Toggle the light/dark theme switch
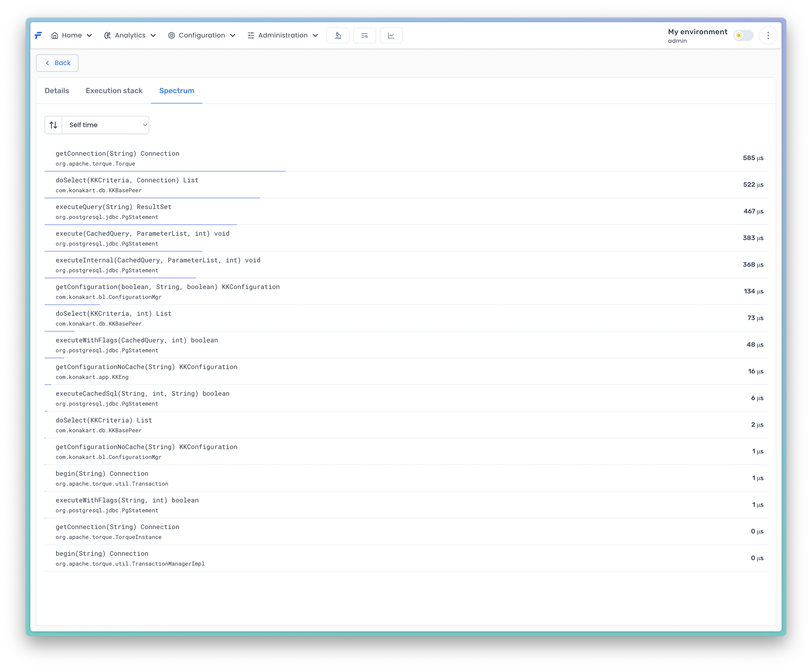812x670 pixels. tap(743, 36)
